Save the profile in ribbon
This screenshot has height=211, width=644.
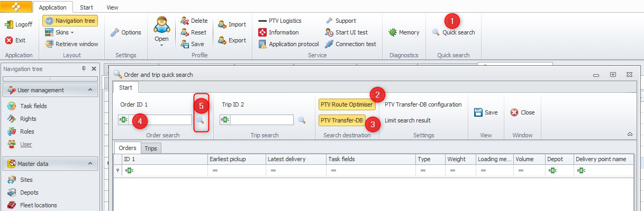pyautogui.click(x=192, y=44)
